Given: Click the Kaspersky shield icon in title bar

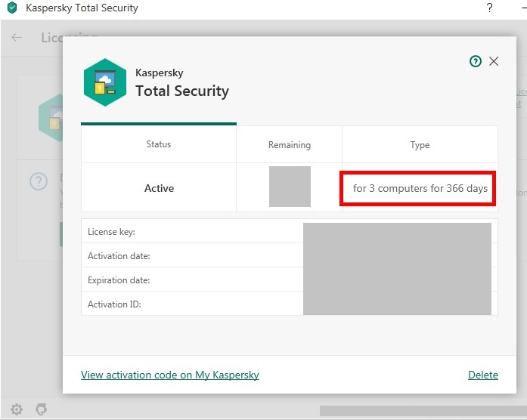Looking at the screenshot, I should pyautogui.click(x=11, y=8).
